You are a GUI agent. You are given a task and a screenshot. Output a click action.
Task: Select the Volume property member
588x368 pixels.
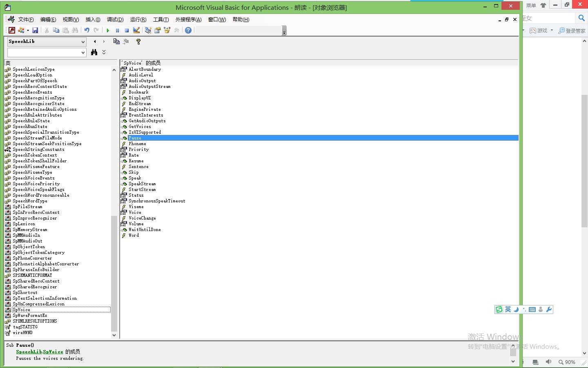point(136,224)
